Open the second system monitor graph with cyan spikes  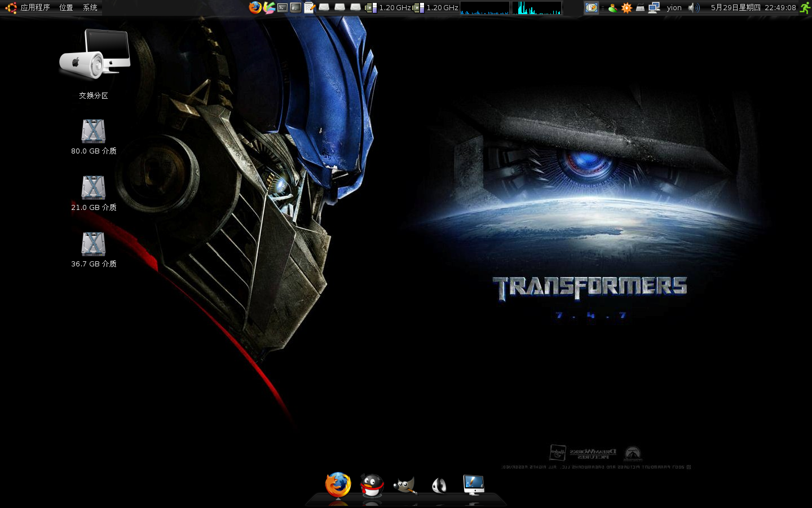coord(536,7)
